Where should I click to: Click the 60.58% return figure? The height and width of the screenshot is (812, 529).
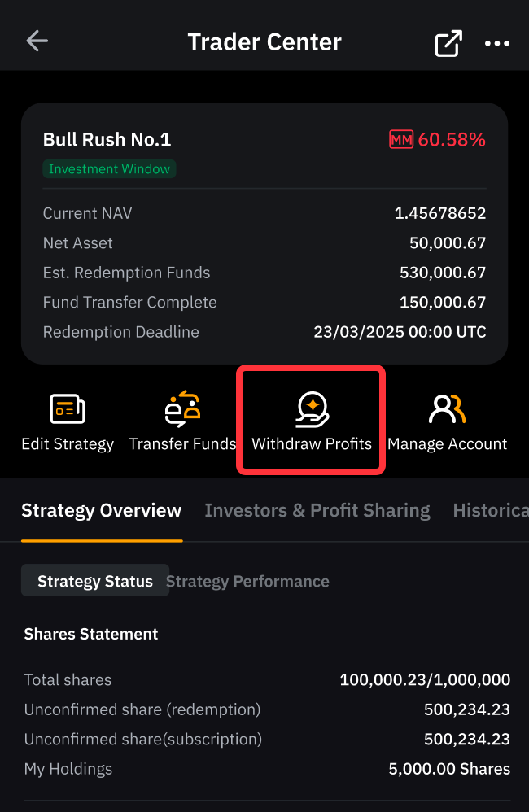point(452,139)
